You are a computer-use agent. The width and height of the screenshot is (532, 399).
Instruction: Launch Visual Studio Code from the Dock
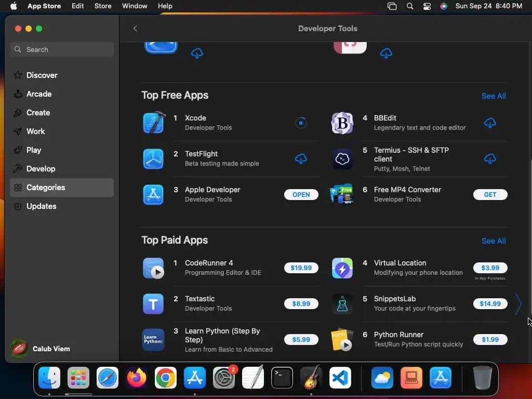point(340,378)
